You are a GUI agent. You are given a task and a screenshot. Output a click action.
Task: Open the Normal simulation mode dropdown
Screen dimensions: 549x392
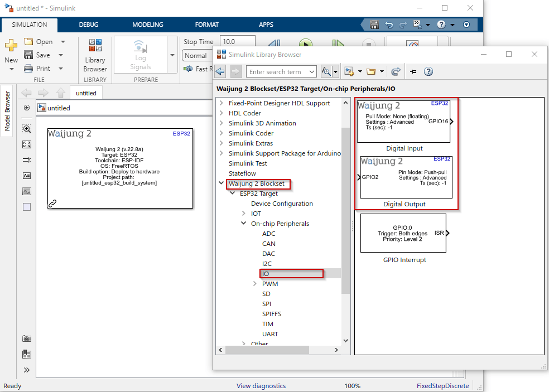[197, 55]
